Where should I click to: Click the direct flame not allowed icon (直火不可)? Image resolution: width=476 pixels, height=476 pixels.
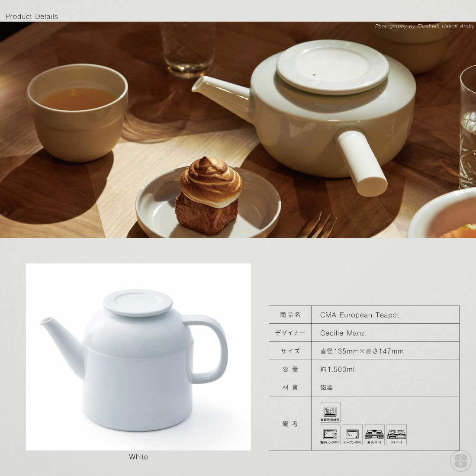click(374, 435)
